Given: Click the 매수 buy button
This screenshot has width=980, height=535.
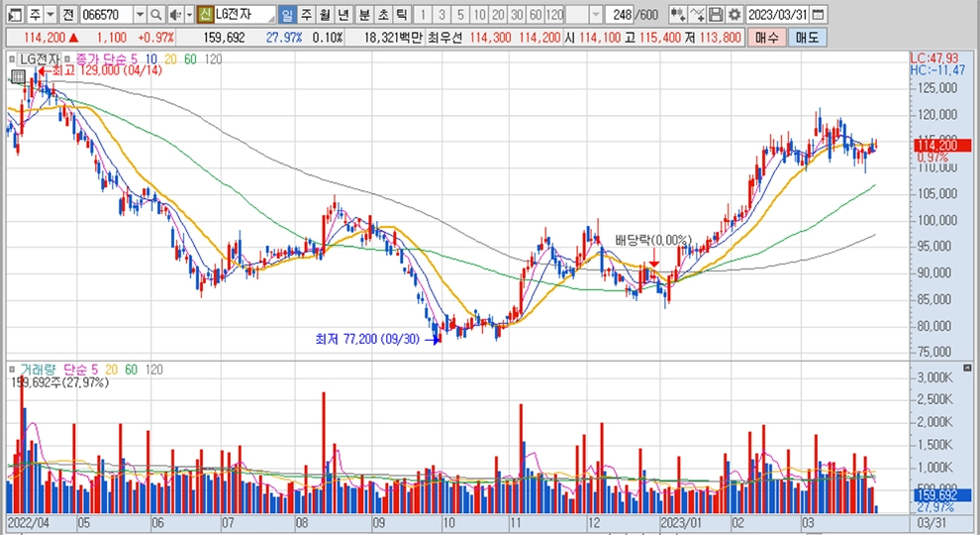Looking at the screenshot, I should (767, 38).
